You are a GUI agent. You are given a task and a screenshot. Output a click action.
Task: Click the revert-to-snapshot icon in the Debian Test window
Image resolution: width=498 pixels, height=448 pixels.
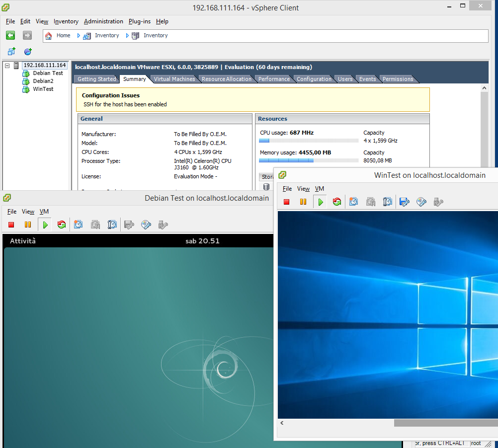95,224
